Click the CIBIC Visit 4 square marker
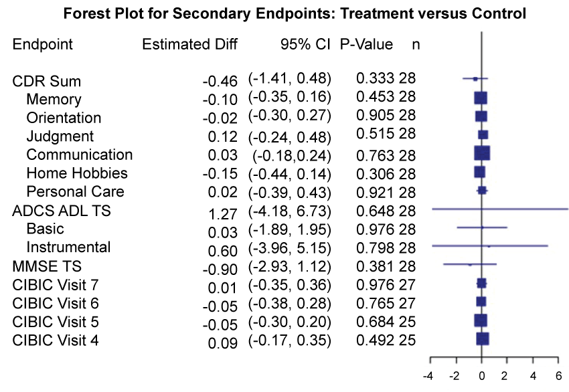 [x=483, y=338]
